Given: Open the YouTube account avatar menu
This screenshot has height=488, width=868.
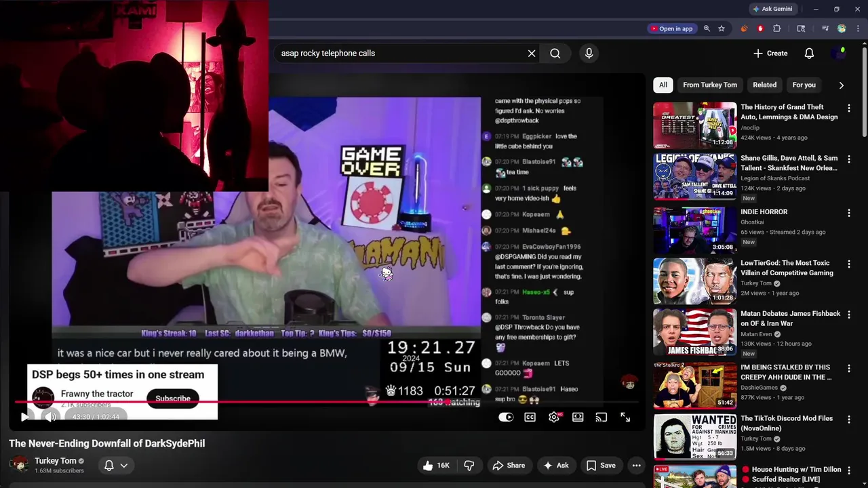Looking at the screenshot, I should [x=839, y=54].
